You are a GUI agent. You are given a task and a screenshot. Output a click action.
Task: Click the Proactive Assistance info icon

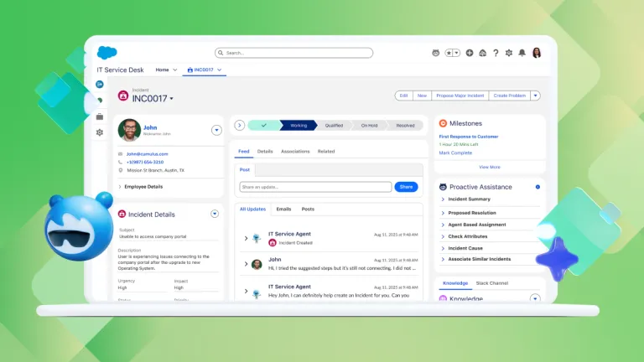coord(538,187)
